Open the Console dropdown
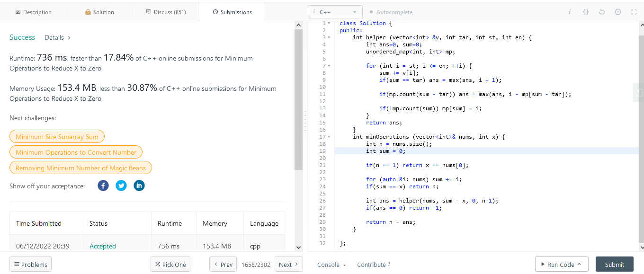 (x=331, y=265)
